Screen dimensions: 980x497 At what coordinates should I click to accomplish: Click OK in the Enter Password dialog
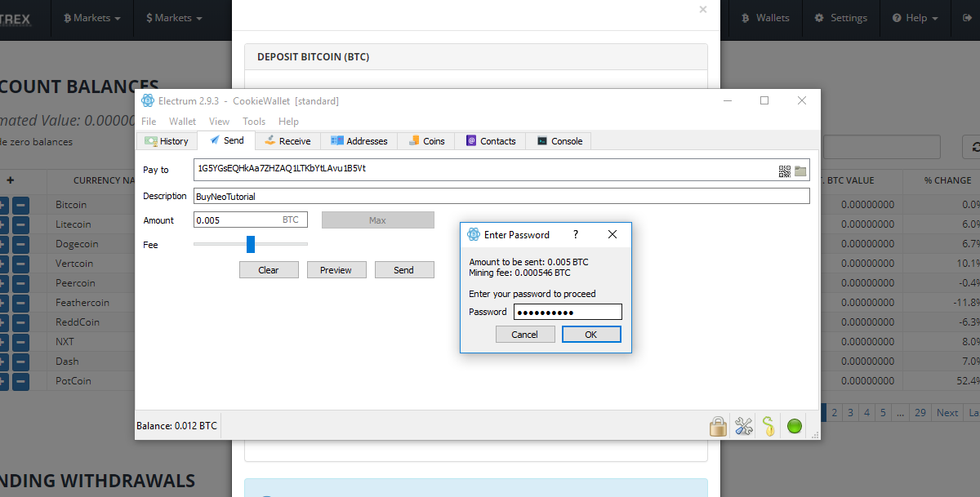(591, 335)
